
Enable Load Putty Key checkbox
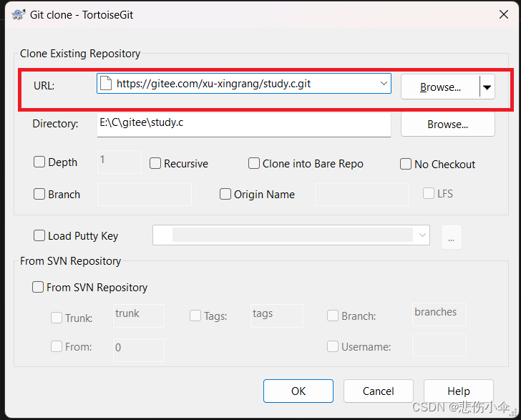(x=39, y=235)
